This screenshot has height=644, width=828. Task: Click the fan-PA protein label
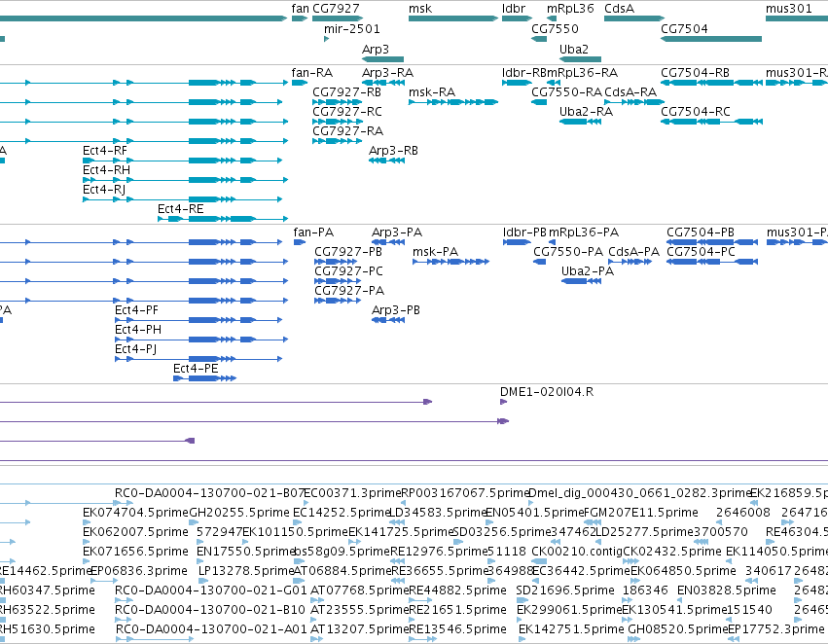click(313, 233)
